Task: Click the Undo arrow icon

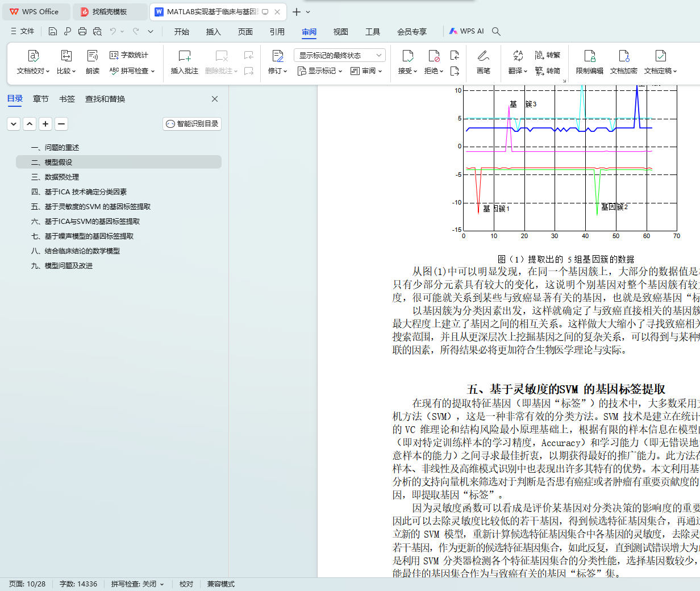Action: coord(113,32)
